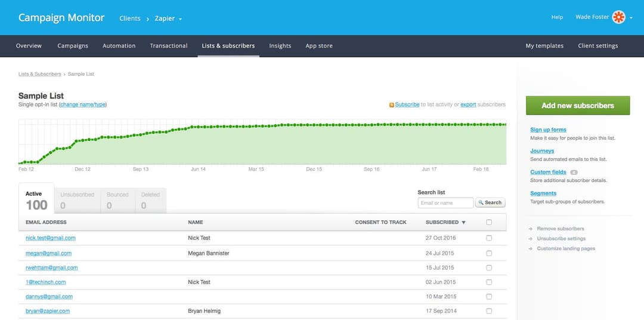Click the change name/type link
Viewport: 644px width, 320px height.
[83, 105]
